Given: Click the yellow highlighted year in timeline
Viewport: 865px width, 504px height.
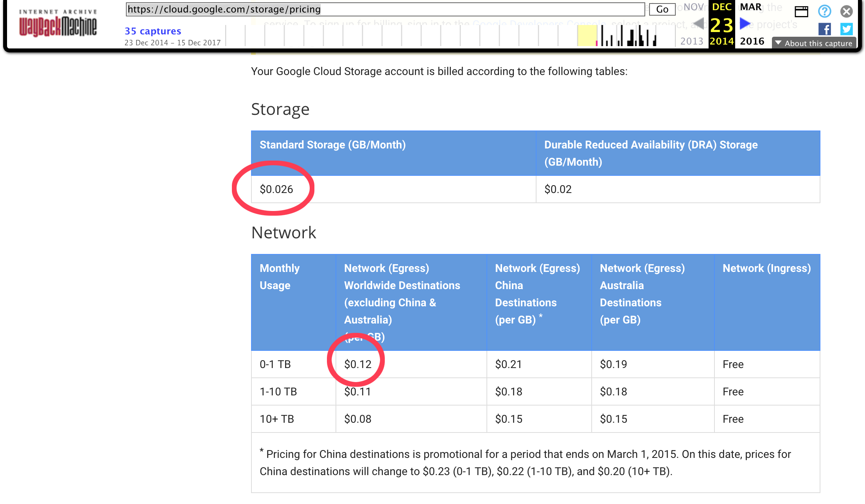Looking at the screenshot, I should pyautogui.click(x=587, y=35).
